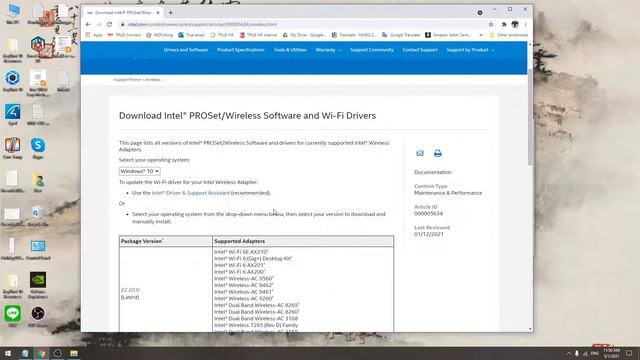The width and height of the screenshot is (640, 360).
Task: Go to Support Home breadcrumb
Action: 127,80
